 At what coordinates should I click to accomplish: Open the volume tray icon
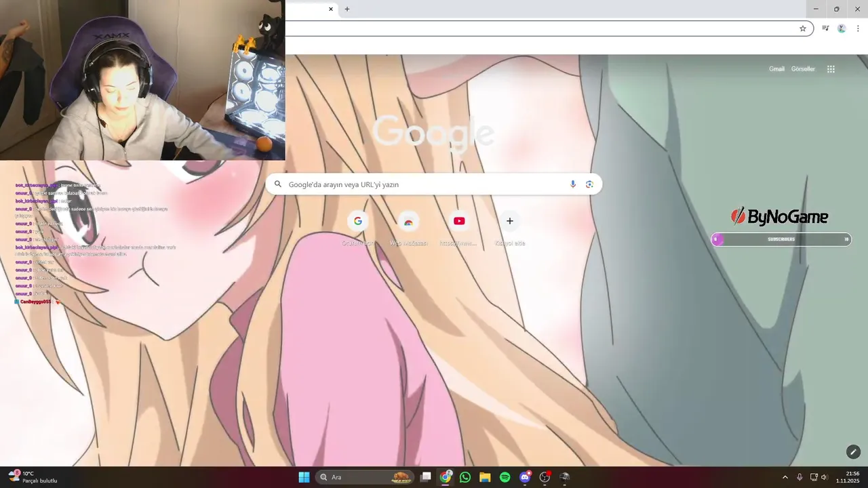coord(825,477)
